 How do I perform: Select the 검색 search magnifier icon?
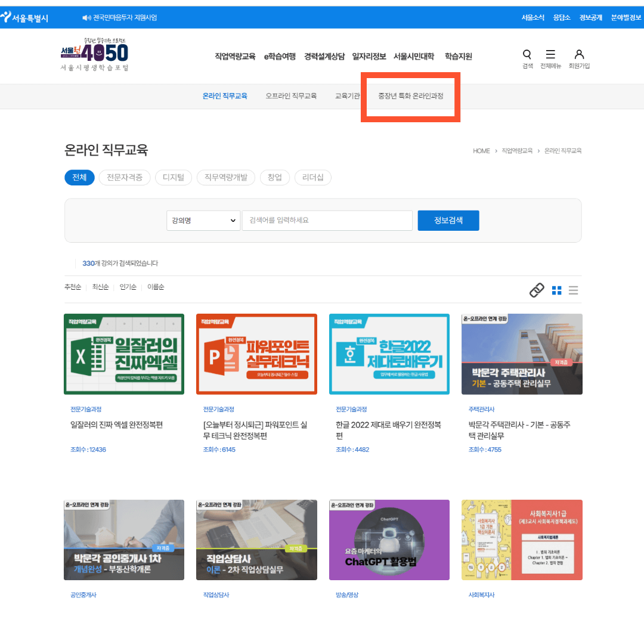click(527, 55)
